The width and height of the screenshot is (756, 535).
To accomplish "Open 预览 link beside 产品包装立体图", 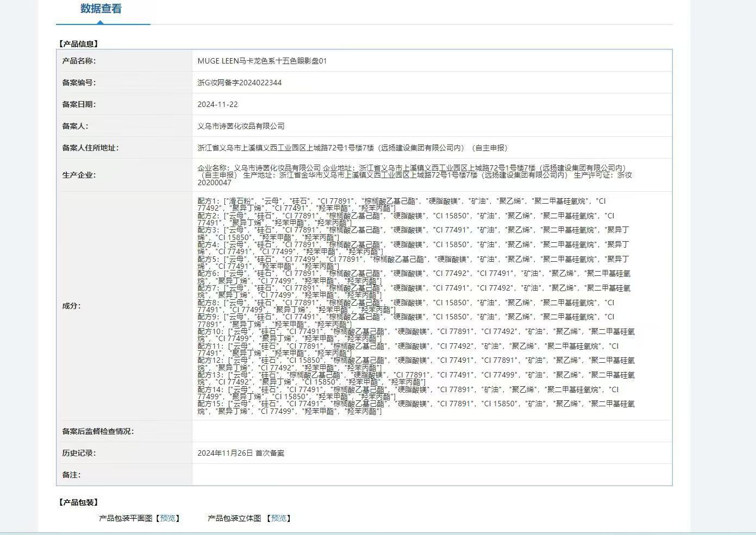I will [279, 518].
